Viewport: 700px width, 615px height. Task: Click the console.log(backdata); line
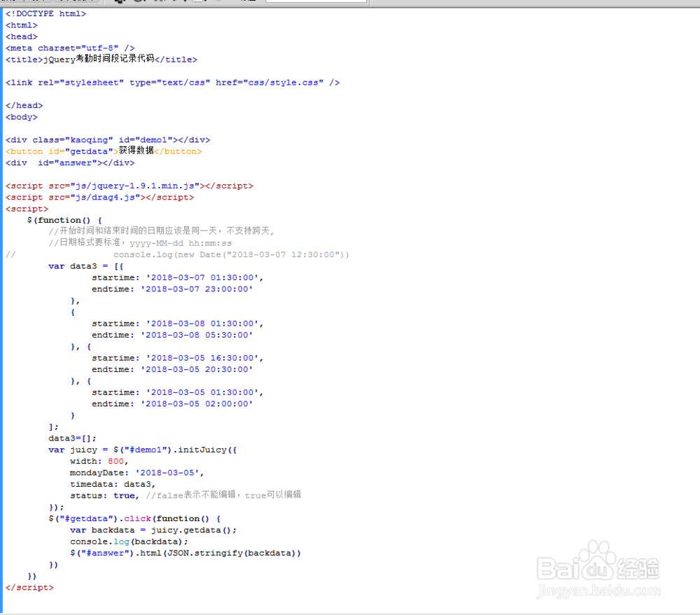coord(129,541)
